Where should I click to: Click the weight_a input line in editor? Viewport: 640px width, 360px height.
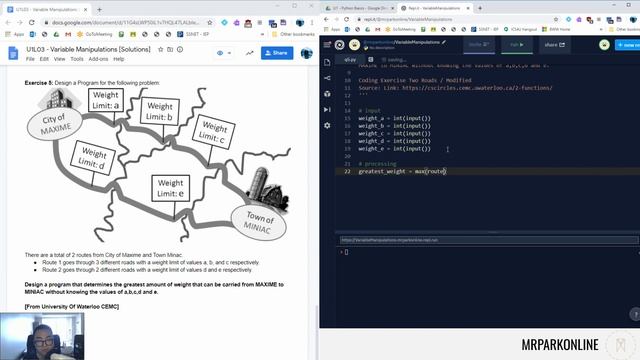(x=394, y=118)
